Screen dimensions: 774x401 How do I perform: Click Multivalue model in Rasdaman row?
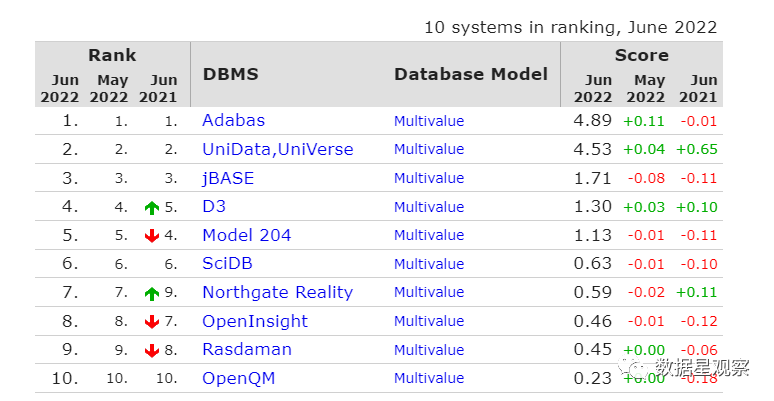[x=429, y=350]
